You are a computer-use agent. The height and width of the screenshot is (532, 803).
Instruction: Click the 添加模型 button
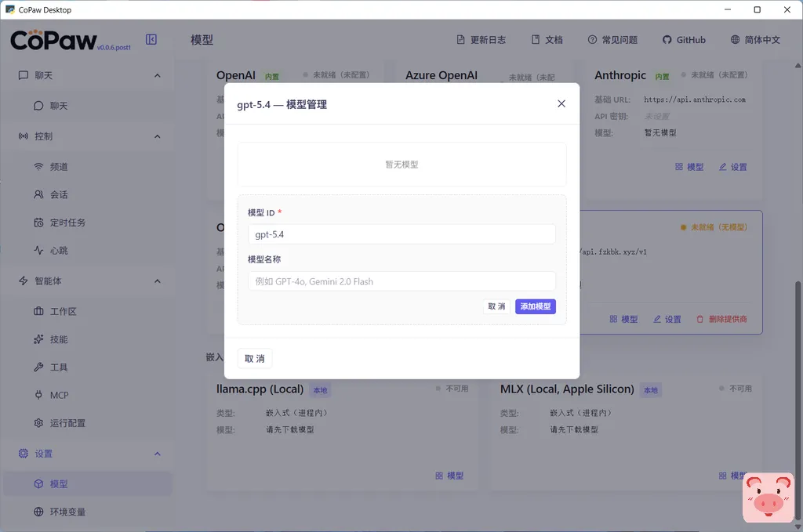click(x=535, y=306)
